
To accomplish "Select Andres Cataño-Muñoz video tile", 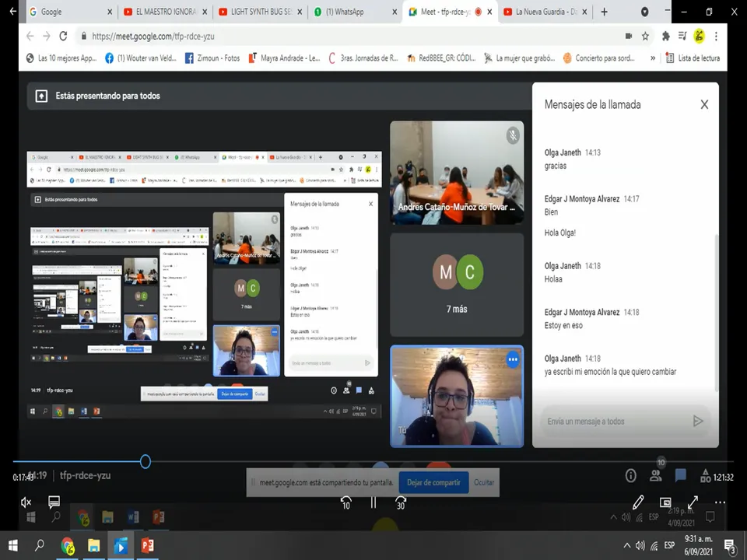I will point(457,173).
